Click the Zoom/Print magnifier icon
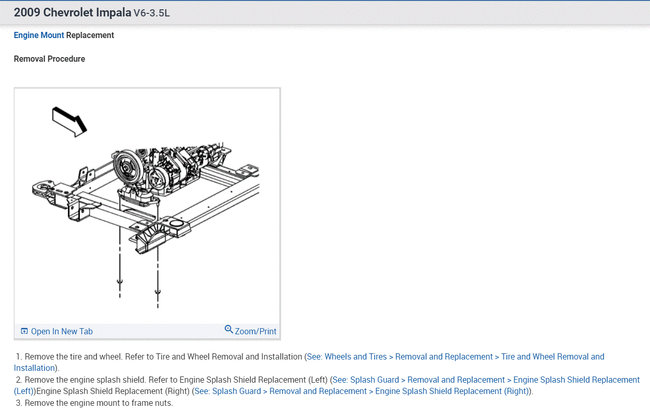This screenshot has height=412, width=650. tap(228, 329)
